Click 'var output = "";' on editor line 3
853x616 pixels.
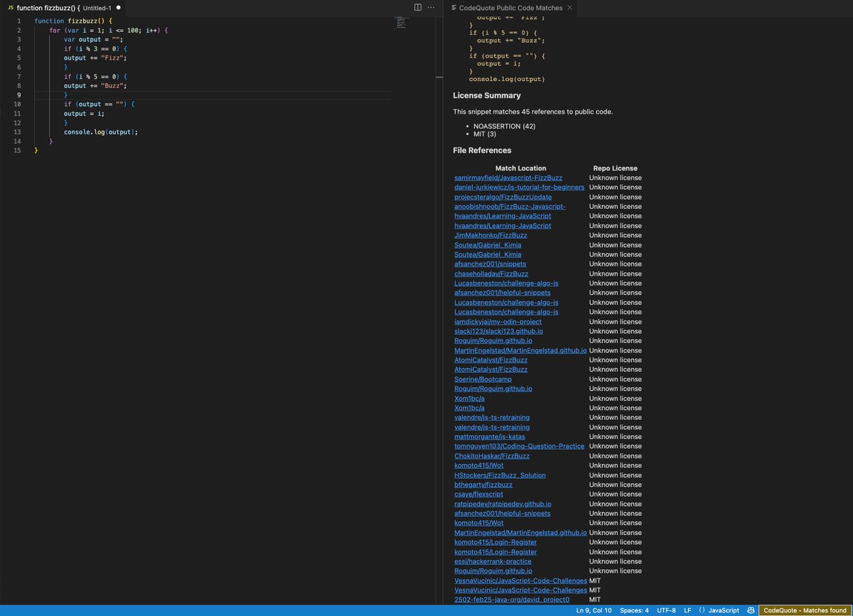93,40
